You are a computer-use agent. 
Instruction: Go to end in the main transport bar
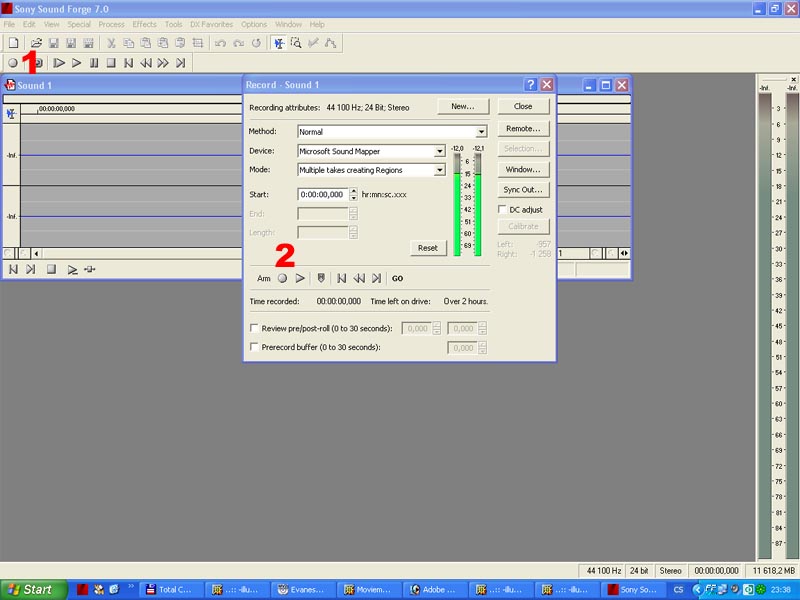[181, 63]
